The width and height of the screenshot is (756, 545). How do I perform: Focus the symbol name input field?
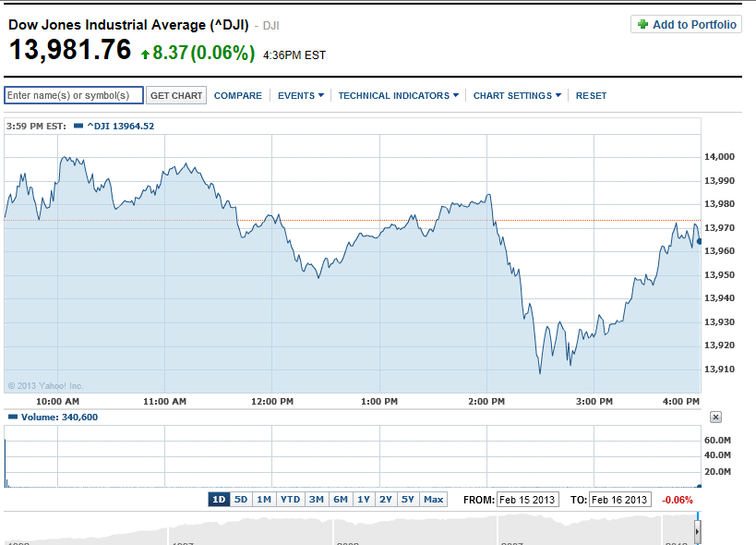pyautogui.click(x=74, y=95)
